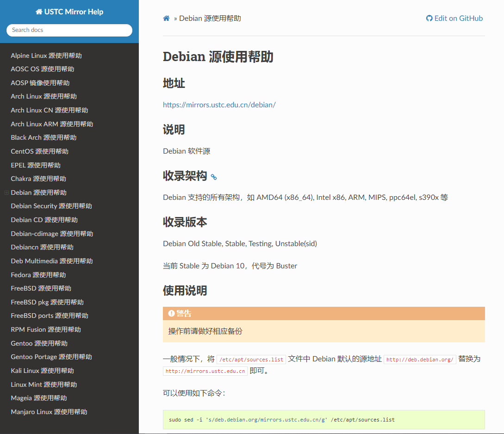Open Kali Linux 源使用帮助 page
Screen dimensions: 504x434
coord(43,371)
